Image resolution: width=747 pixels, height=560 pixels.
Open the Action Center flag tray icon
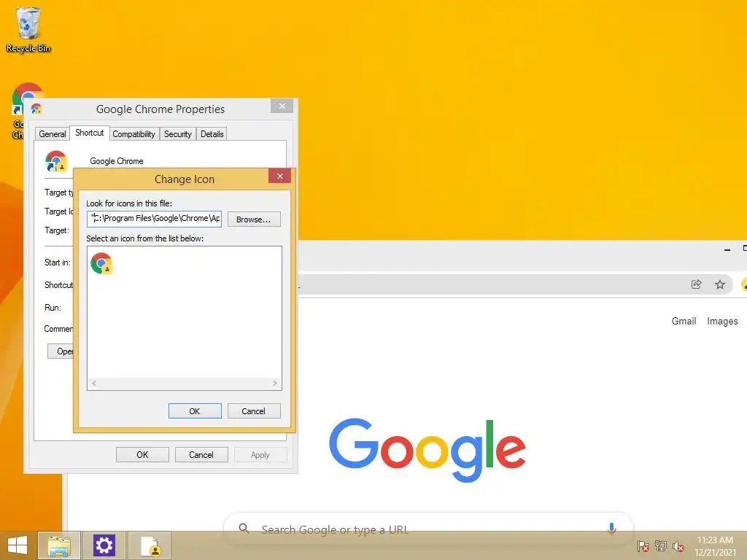tap(643, 546)
